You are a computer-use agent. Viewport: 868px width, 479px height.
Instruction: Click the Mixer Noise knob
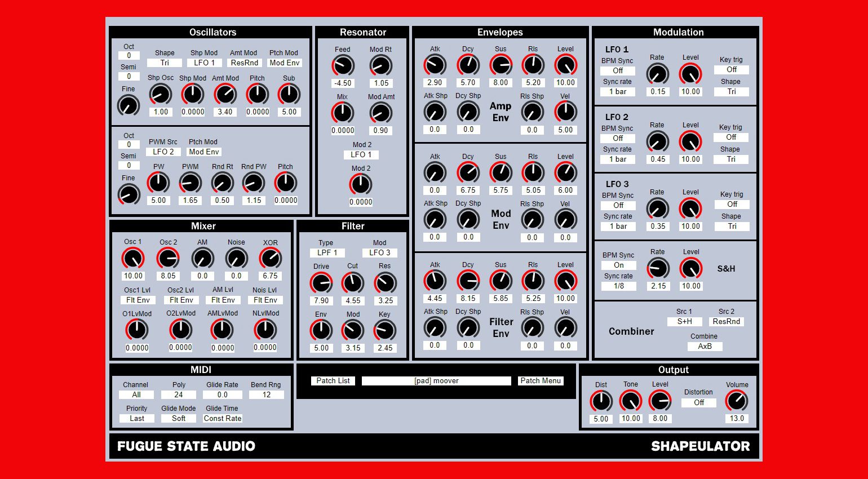pyautogui.click(x=236, y=259)
